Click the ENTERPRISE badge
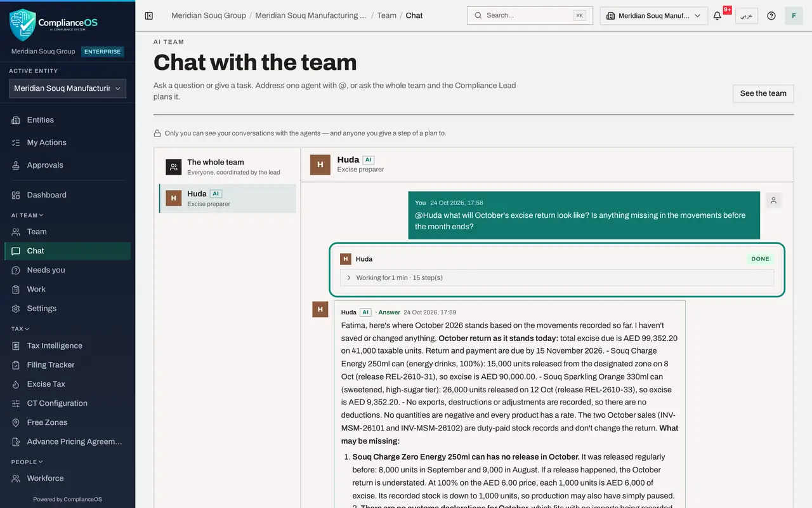Viewport: 812px width, 508px height. click(103, 51)
